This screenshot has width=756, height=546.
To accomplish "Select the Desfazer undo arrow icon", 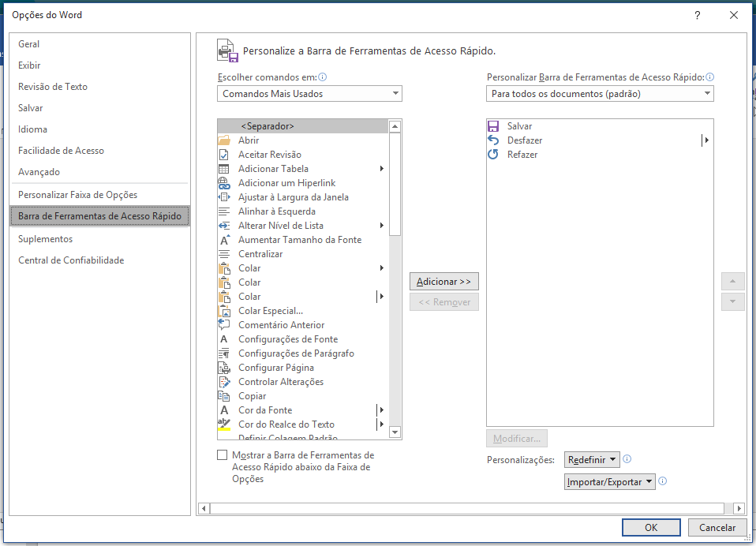I will click(493, 140).
